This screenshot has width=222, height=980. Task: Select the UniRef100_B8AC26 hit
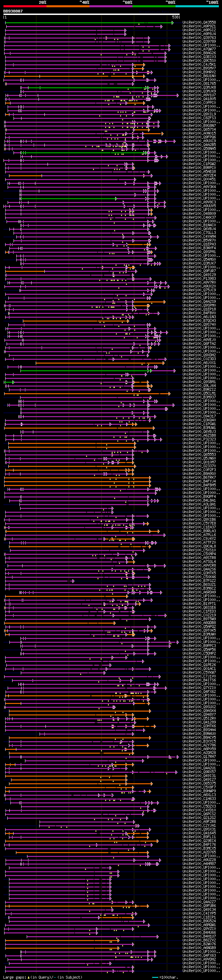199,53
